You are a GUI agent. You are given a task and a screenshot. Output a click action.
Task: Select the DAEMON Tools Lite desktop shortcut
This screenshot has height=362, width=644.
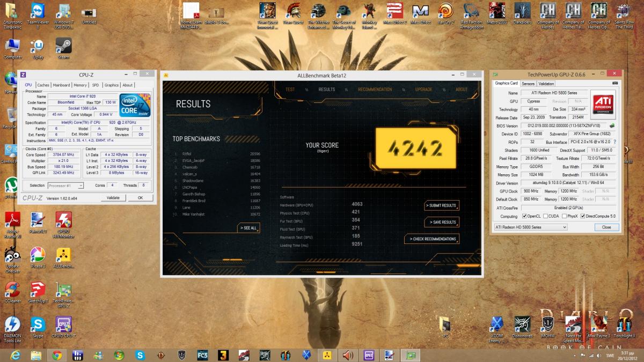12,330
